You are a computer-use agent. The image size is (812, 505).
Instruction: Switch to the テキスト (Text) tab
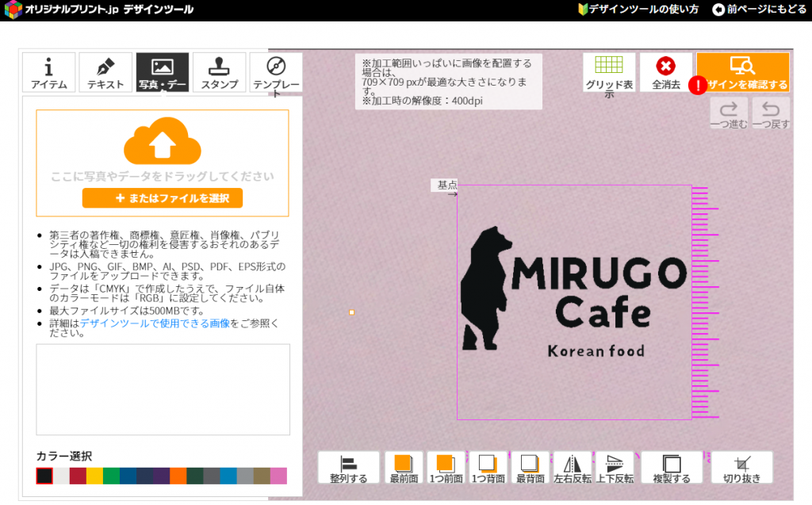[x=105, y=72]
